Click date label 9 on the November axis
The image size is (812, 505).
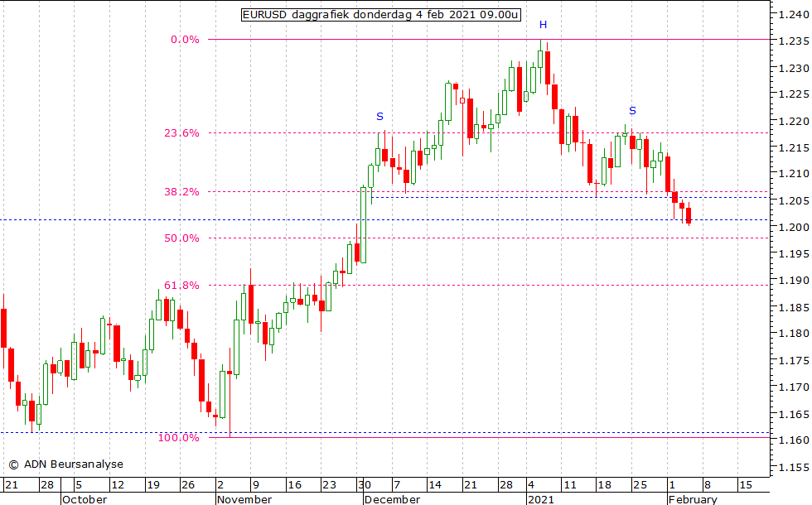coord(256,485)
